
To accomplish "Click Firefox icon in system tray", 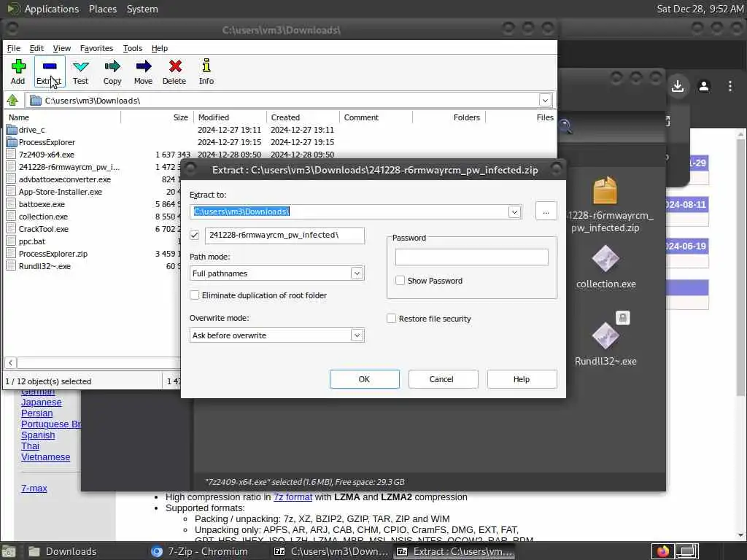I will point(662,551).
